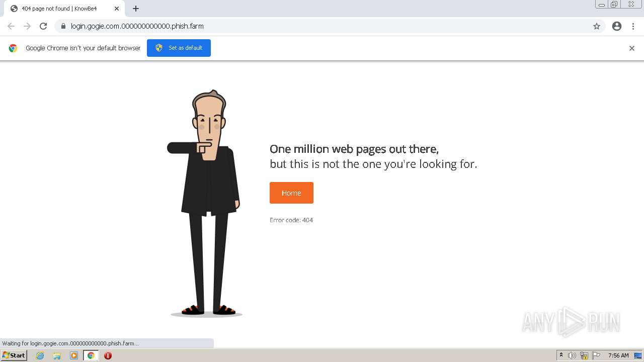Click the browser forward arrow

click(27, 26)
